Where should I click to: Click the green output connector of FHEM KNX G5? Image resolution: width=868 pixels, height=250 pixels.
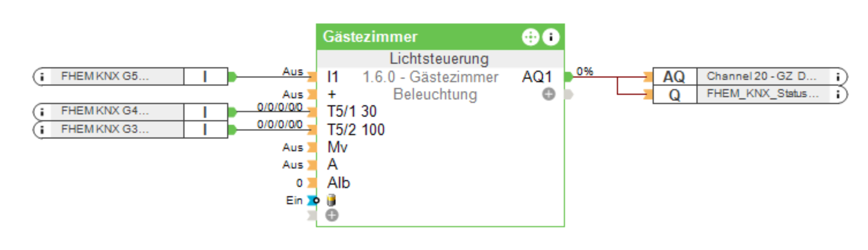(232, 76)
